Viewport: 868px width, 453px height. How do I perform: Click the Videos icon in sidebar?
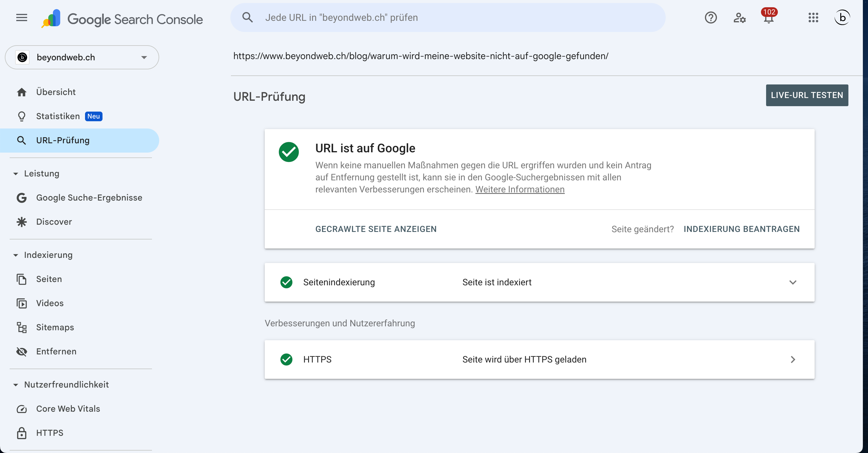22,303
